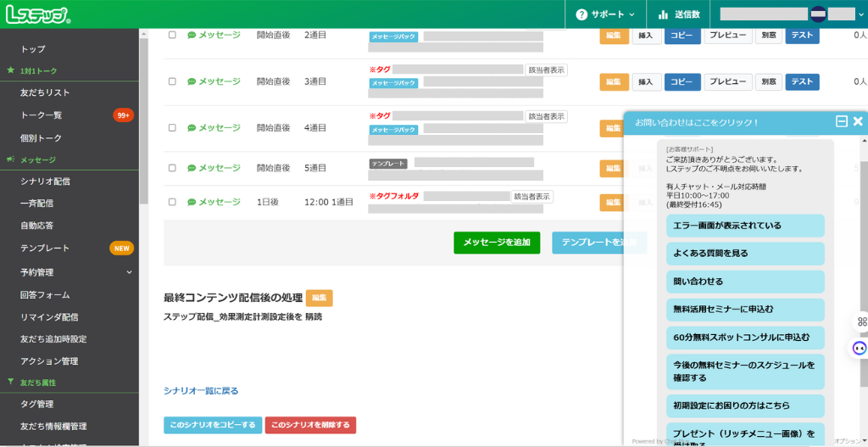Screen dimensions: 868x447
Task: Click the 友だち属性 section header
Action: pos(37,383)
